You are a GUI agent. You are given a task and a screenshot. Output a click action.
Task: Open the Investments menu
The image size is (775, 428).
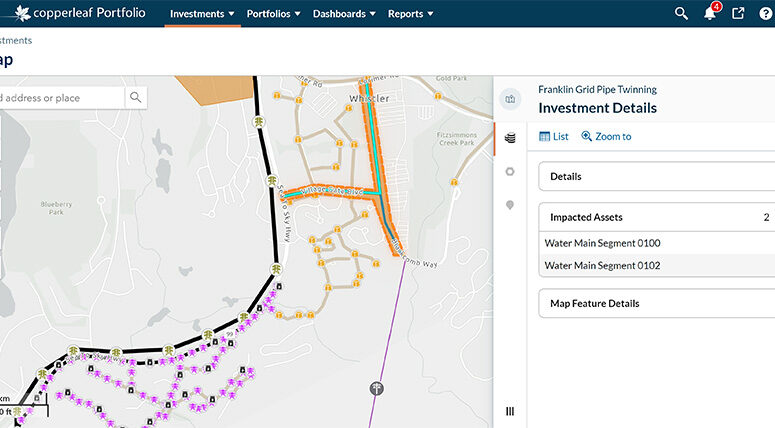[x=202, y=14]
